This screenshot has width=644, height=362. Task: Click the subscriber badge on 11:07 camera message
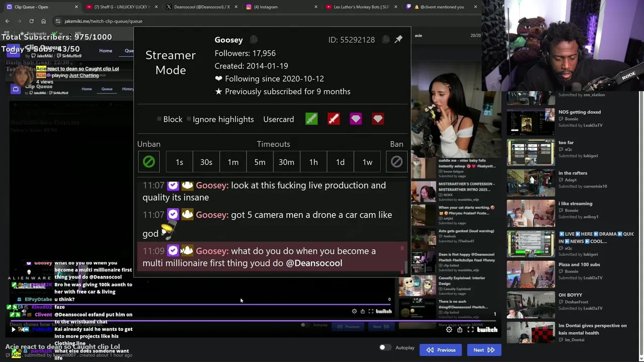coord(187,215)
